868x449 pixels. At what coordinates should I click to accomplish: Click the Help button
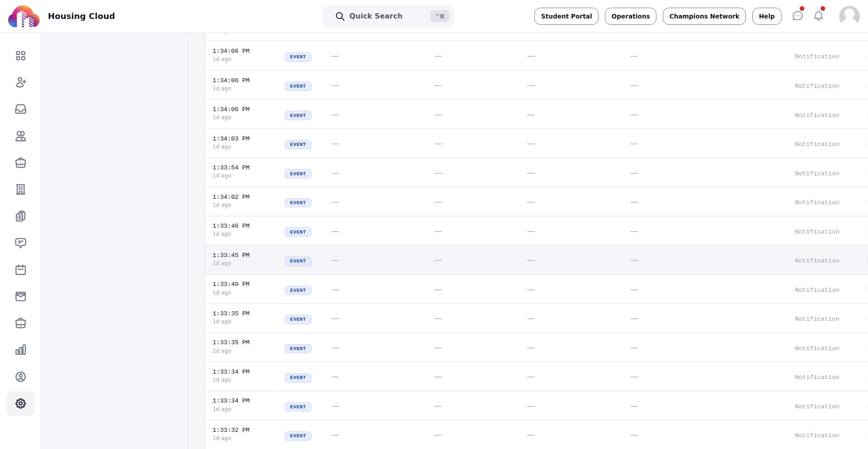click(x=766, y=16)
